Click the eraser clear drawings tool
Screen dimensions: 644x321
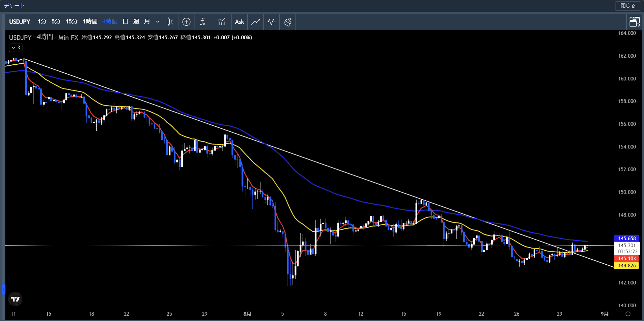[287, 22]
